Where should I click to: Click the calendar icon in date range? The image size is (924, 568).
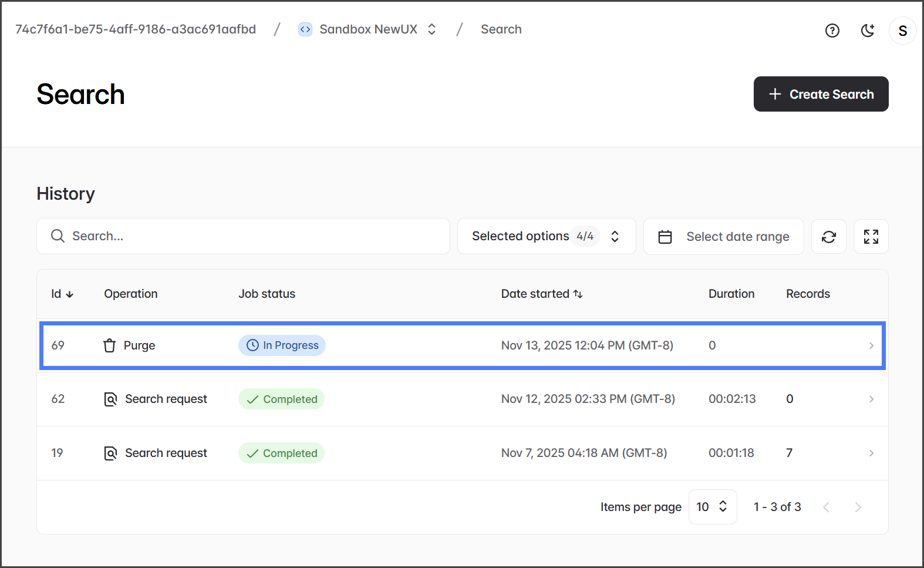665,237
